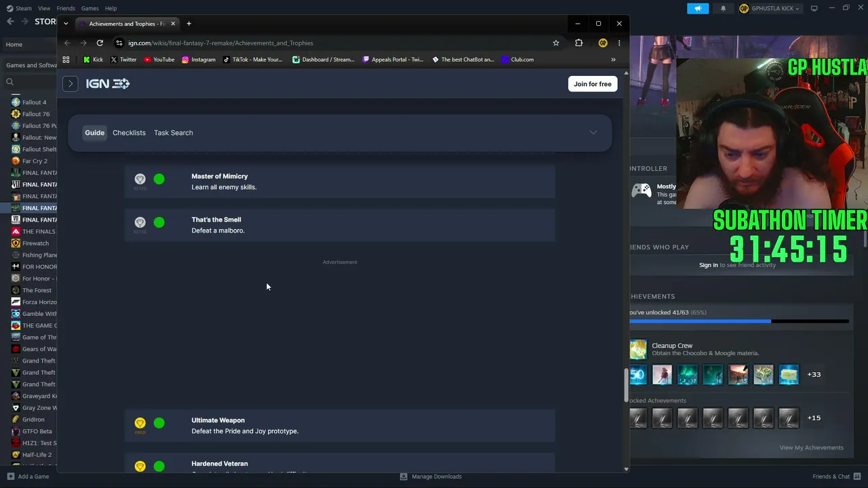Open the Friends menu in Steam
Viewport: 868px width, 488px height.
(66, 8)
